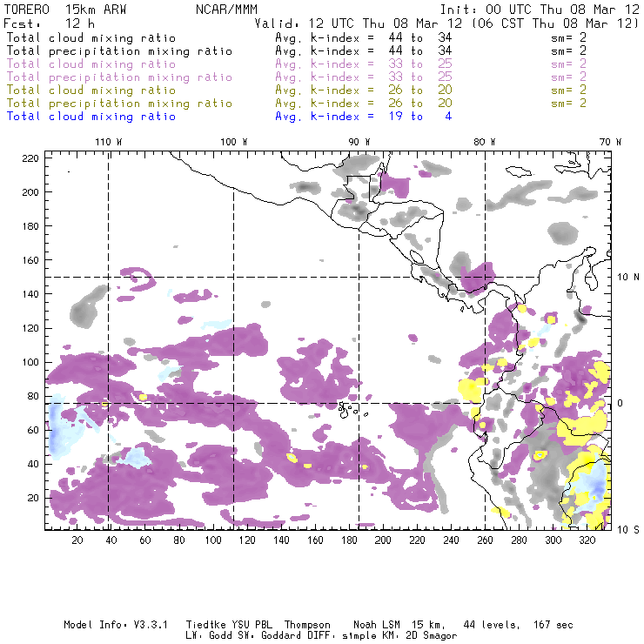Select black 'Total cloud mixing ratio' legend row

[x=91, y=38]
